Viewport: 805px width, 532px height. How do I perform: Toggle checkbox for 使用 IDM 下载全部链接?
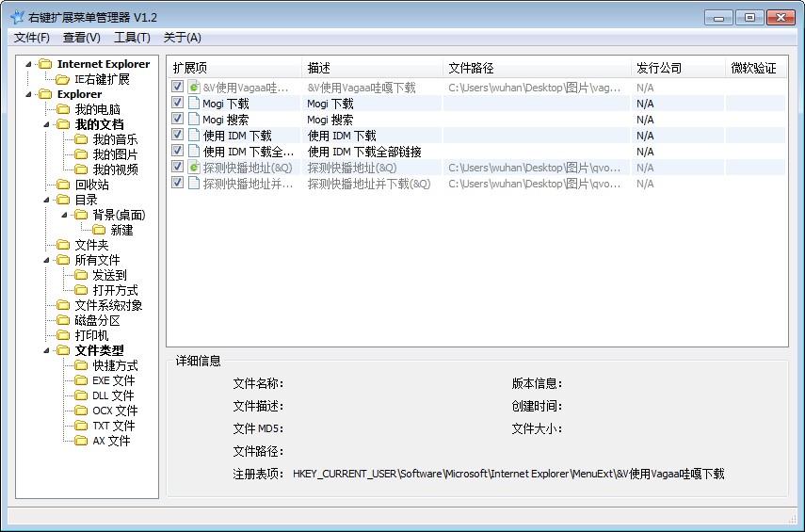click(x=178, y=152)
